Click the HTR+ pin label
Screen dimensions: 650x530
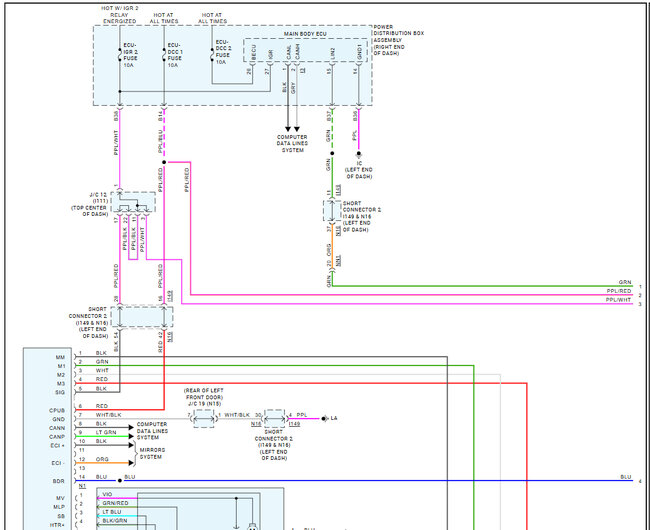click(58, 525)
